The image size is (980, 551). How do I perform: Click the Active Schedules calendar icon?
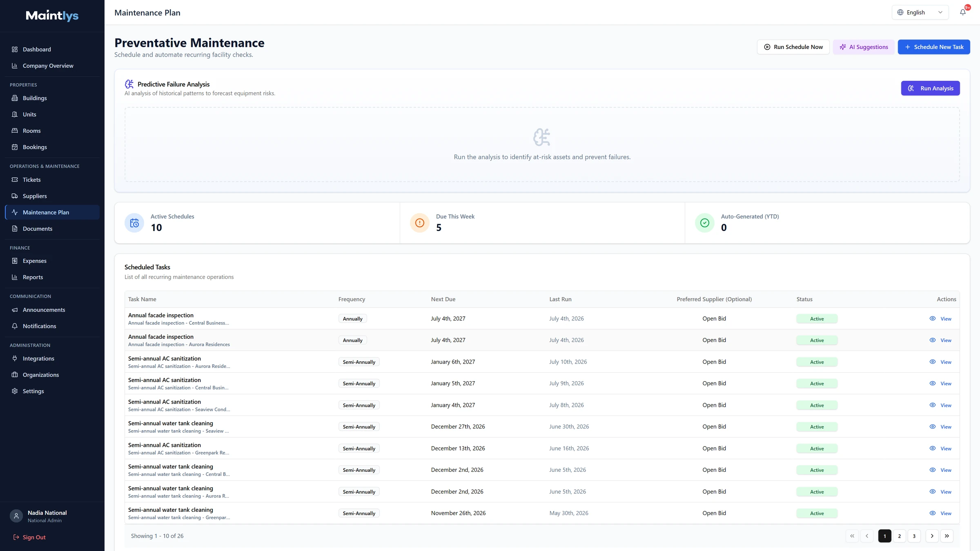tap(134, 223)
